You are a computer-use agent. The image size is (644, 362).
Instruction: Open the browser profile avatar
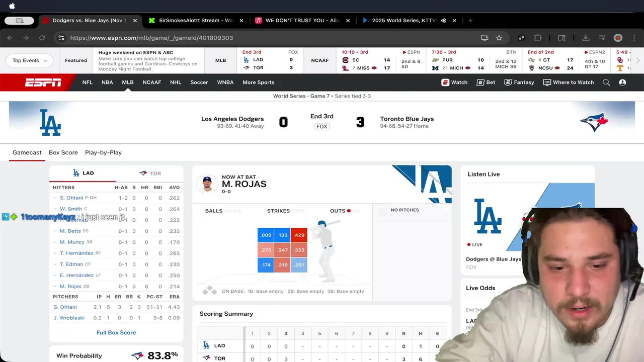[618, 38]
